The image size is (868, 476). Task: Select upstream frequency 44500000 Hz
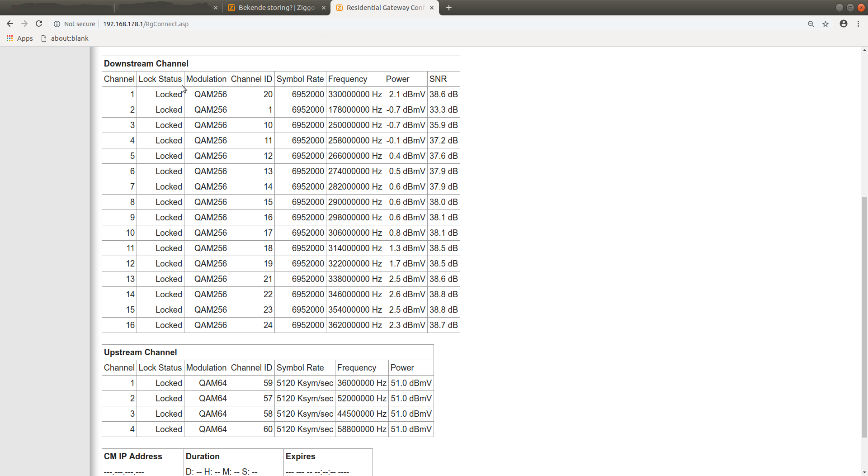[362, 414]
